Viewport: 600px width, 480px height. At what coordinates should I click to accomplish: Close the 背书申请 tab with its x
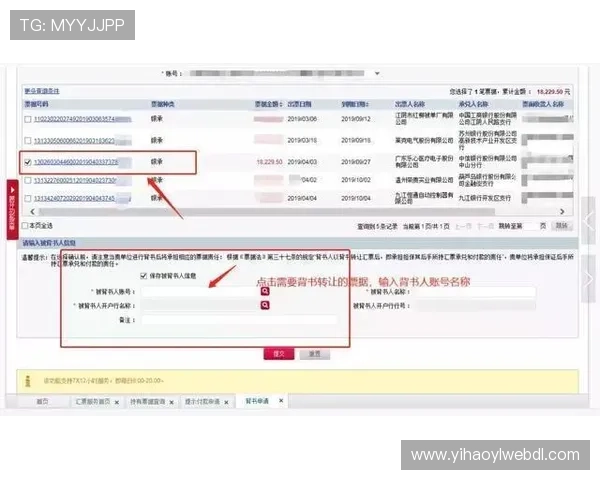(x=281, y=400)
